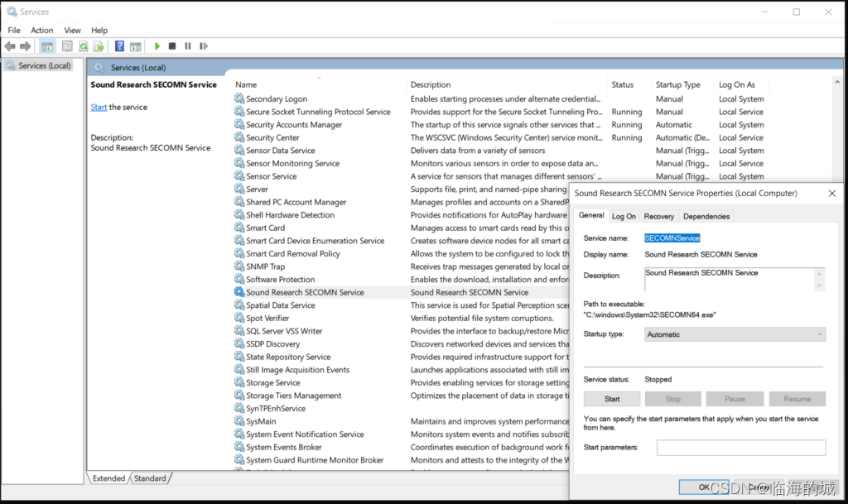Switch to the Log On tab

624,216
